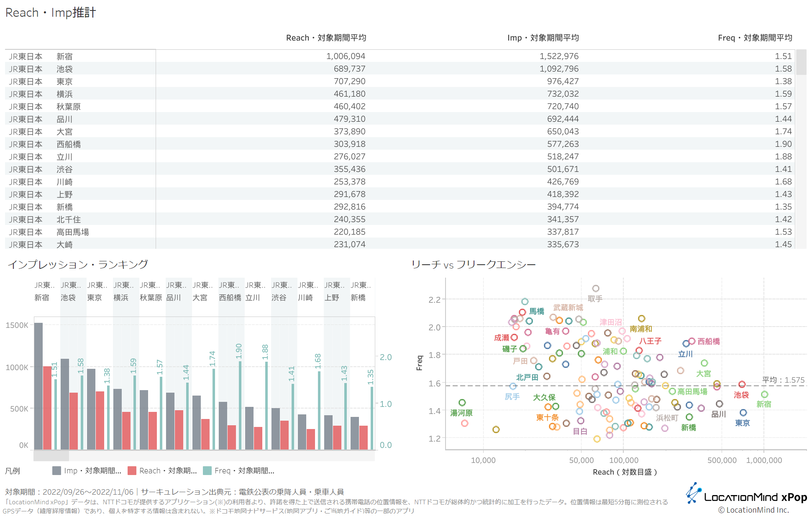Select the 西船橋 circle in scatter plot

point(692,341)
